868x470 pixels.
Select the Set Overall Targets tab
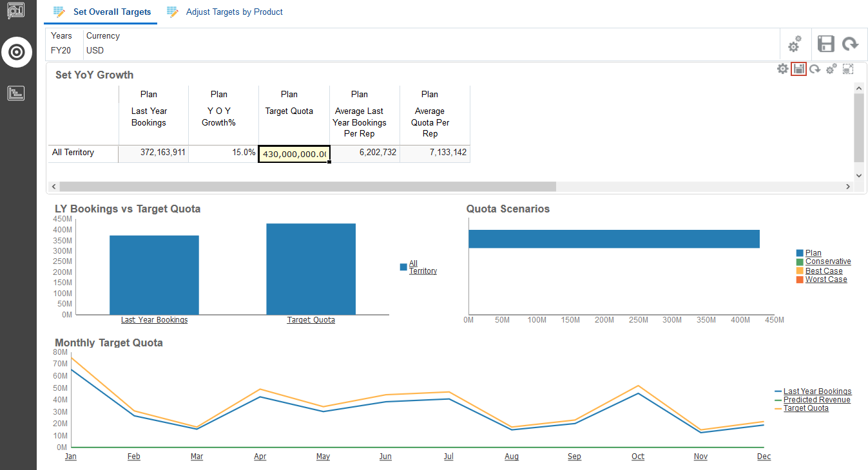(x=111, y=12)
